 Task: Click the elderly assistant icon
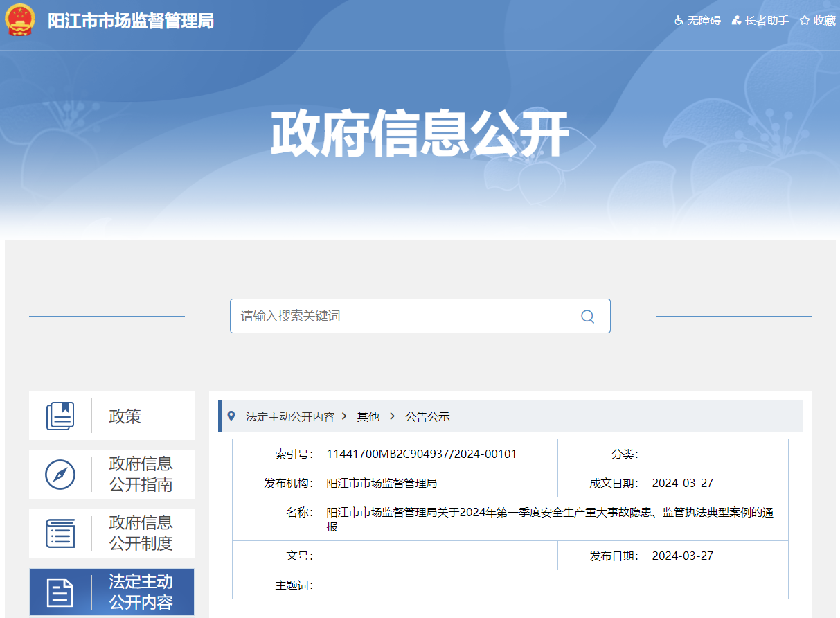[x=737, y=21]
